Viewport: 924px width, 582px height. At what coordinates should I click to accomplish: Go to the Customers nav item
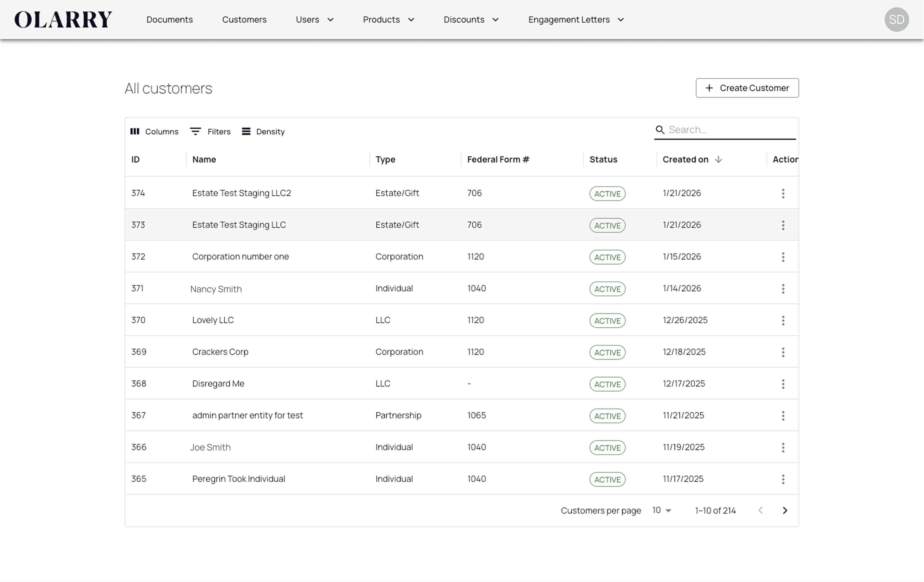coord(244,19)
